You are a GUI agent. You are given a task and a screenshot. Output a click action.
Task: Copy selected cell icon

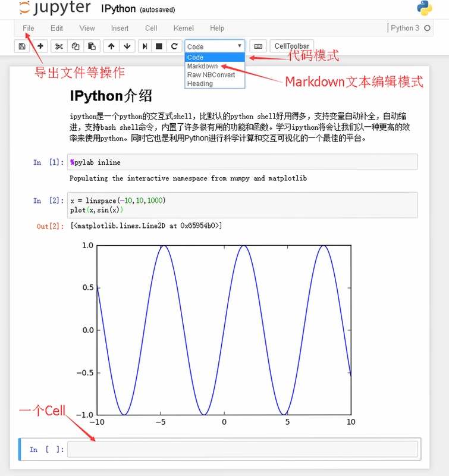[76, 46]
